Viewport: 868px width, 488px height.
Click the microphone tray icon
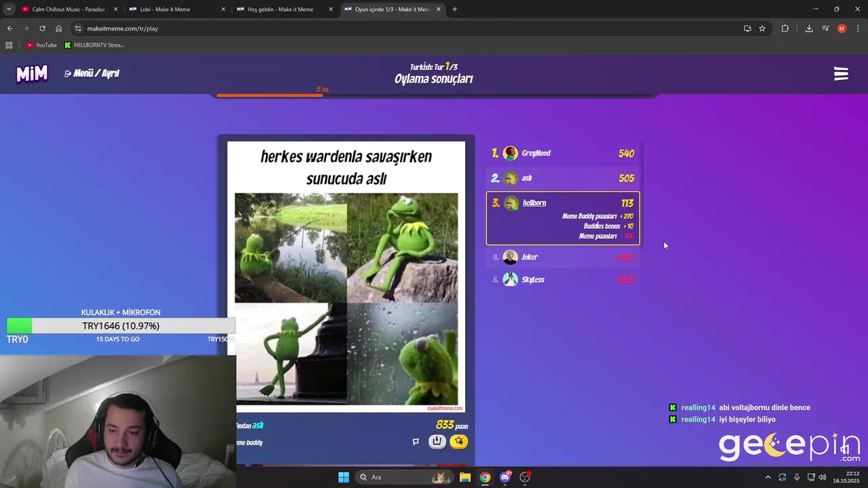pos(797,477)
